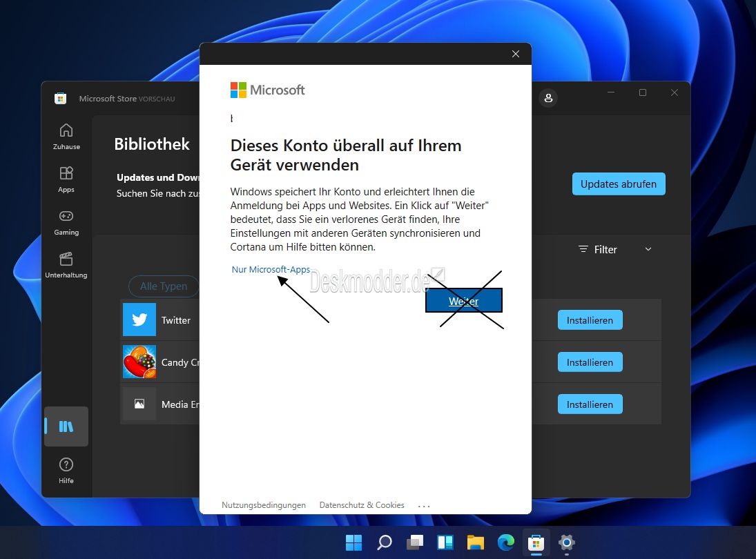Click the Weiter button
Image resolution: width=756 pixels, height=559 pixels.
pyautogui.click(x=464, y=301)
